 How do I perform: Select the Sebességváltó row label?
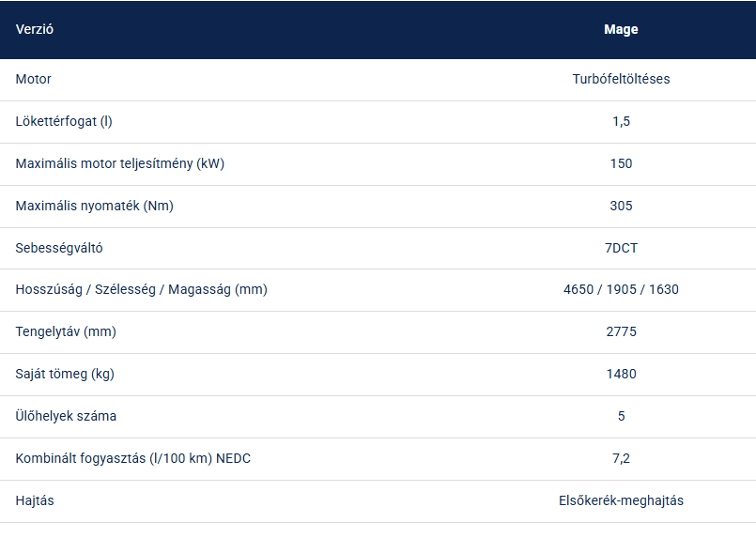[x=59, y=248]
